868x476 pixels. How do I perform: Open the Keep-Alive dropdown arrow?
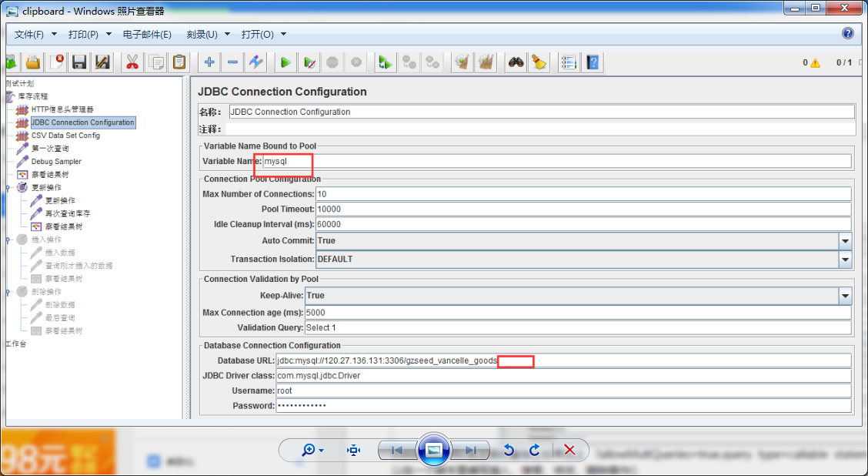845,296
